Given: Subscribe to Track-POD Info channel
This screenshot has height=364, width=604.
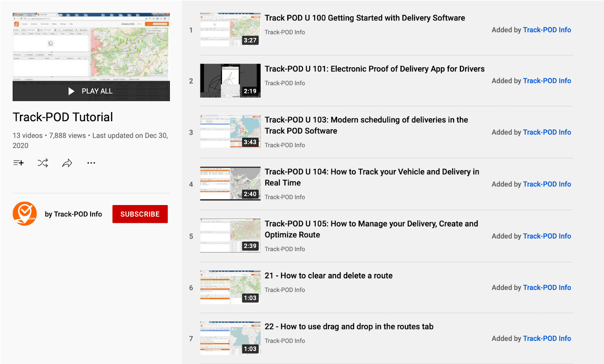Looking at the screenshot, I should (140, 214).
